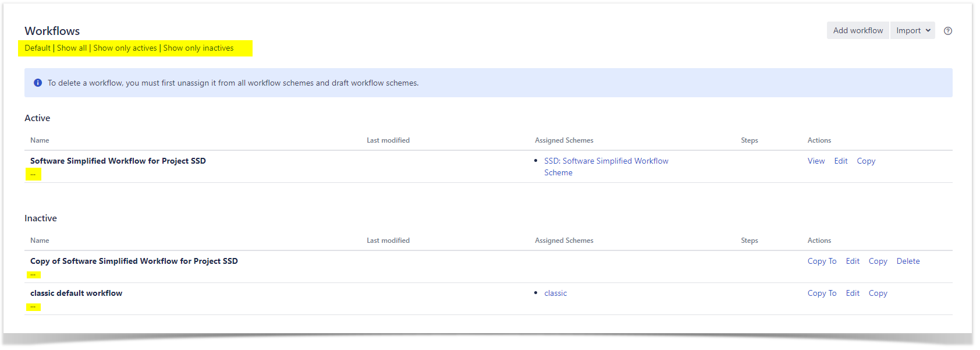Click the delete workflow notice text
The width and height of the screenshot is (980, 350).
233,83
